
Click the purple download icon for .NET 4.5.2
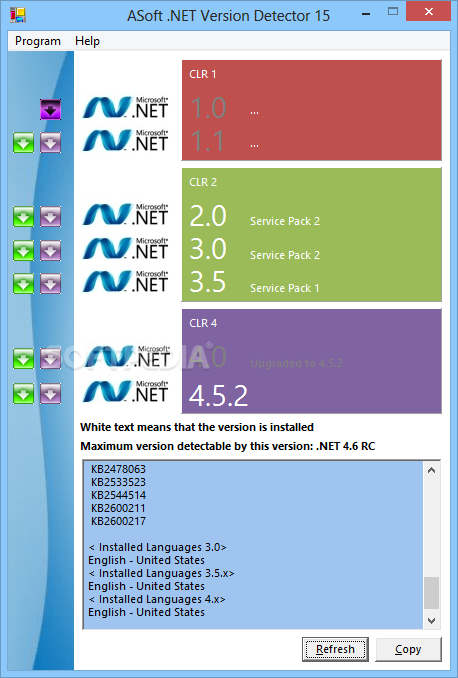[x=51, y=393]
